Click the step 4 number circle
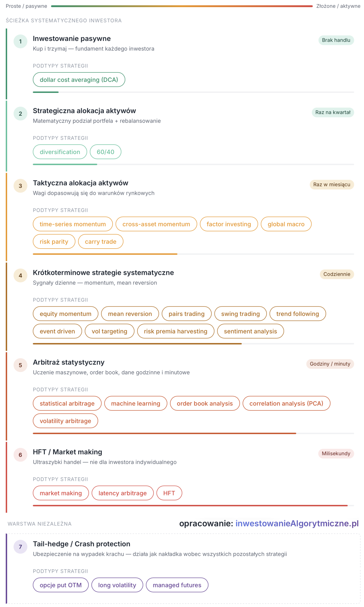Screen dimensions: 364x607 point(20,275)
